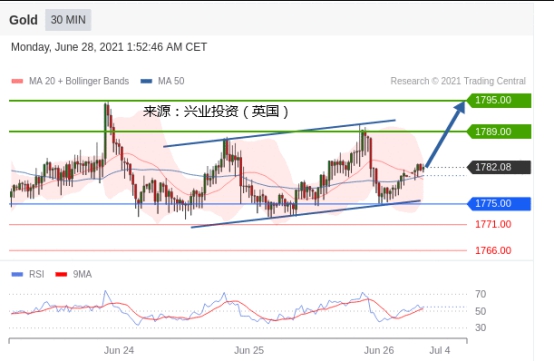Viewport: 554px width, 361px height.
Task: Click the Gold chart title
Action: pos(23,20)
